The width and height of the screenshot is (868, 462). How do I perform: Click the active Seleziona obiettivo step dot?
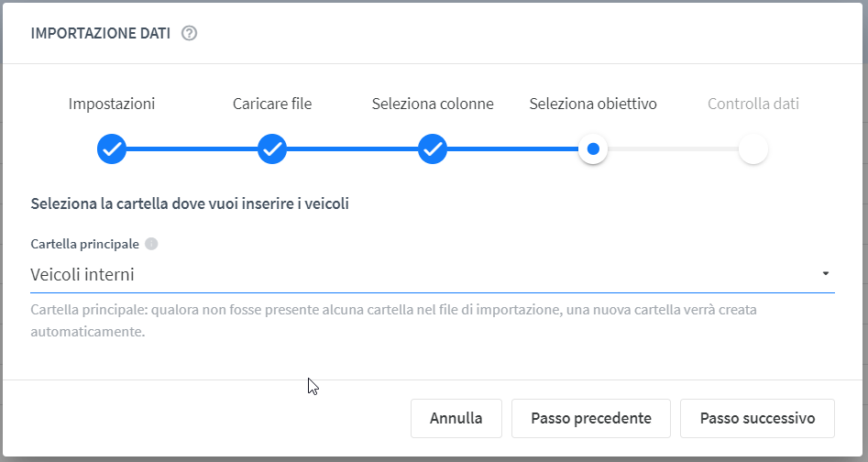(x=593, y=148)
